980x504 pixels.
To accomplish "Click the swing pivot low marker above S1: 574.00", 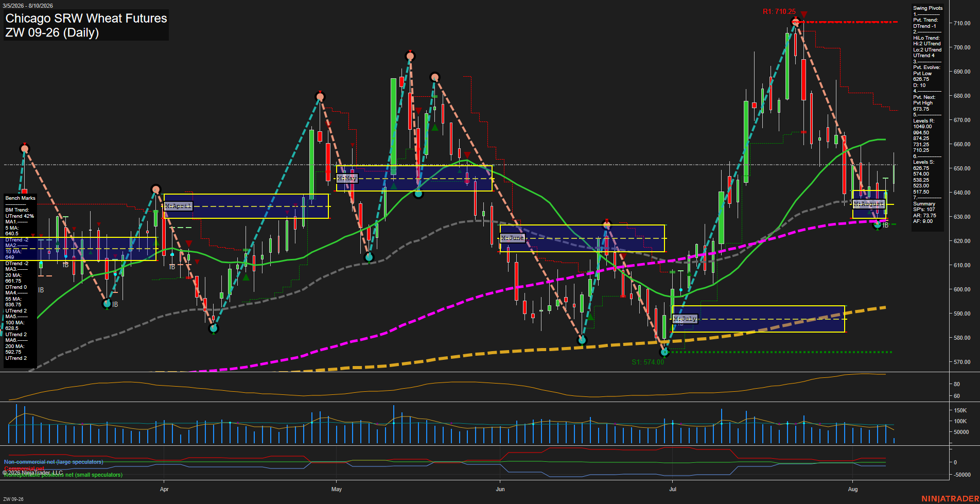I will [x=664, y=352].
